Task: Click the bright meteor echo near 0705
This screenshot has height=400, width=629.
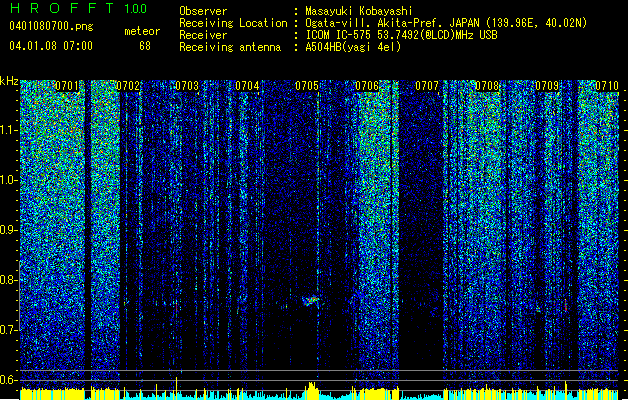Action: pyautogui.click(x=310, y=301)
